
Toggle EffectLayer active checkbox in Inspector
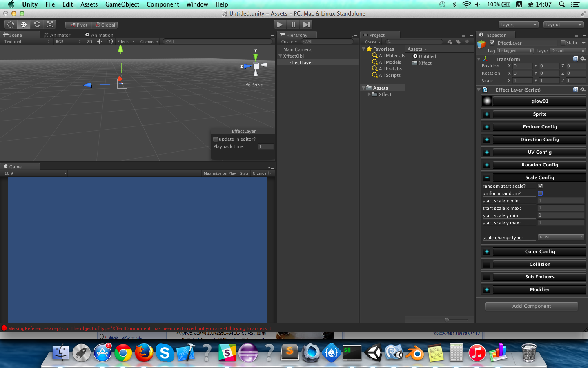click(492, 43)
